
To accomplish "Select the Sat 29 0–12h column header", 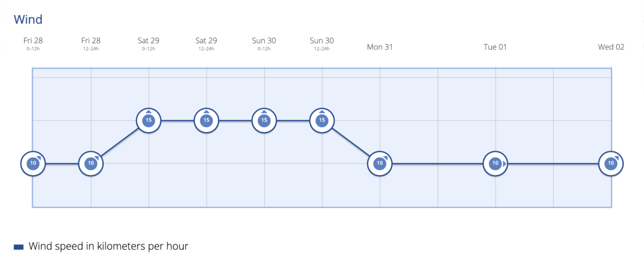I will pos(149,44).
